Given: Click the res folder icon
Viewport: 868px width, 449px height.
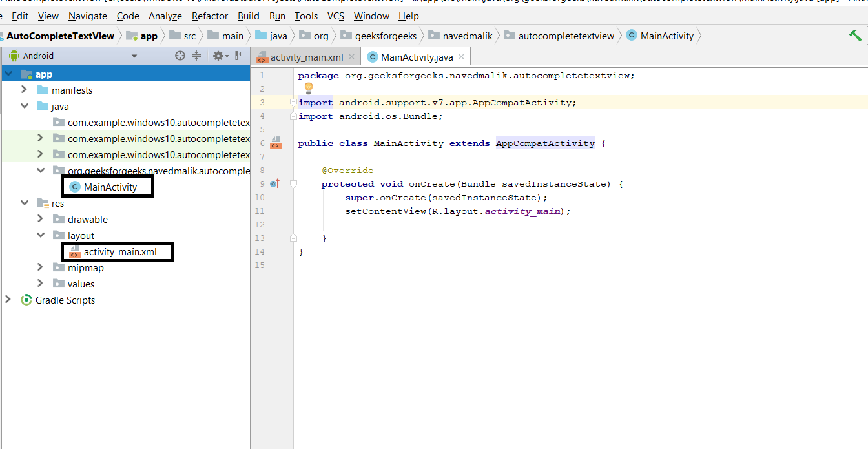Looking at the screenshot, I should 43,203.
